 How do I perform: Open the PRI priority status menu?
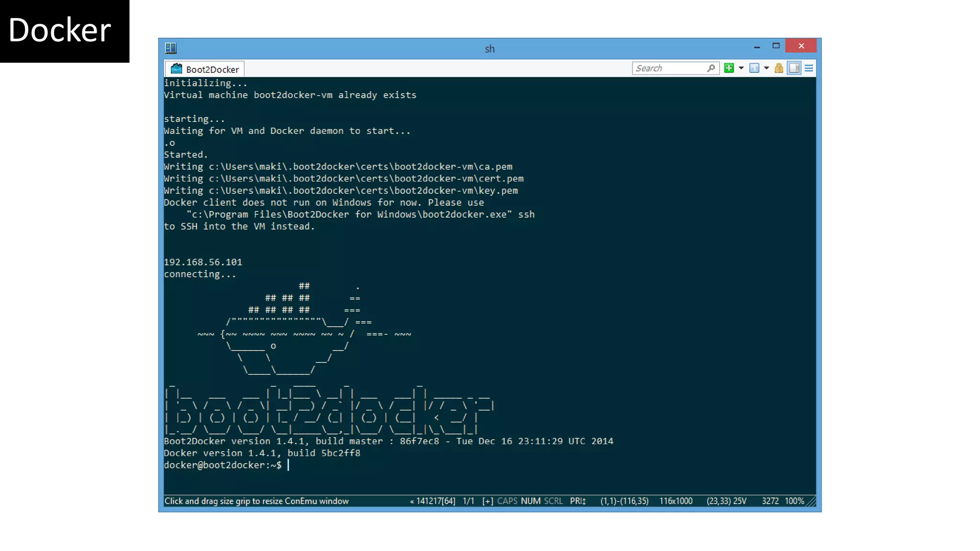[578, 501]
